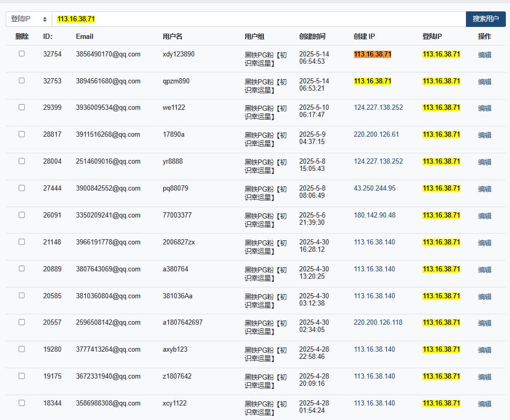Click the 创建时间 column header
The height and width of the screenshot is (420, 510).
pyautogui.click(x=312, y=36)
